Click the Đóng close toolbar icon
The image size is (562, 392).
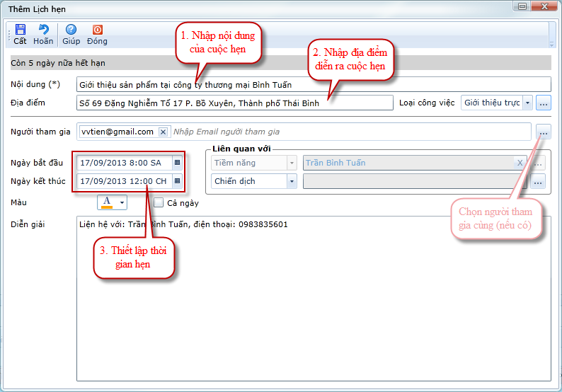point(97,30)
